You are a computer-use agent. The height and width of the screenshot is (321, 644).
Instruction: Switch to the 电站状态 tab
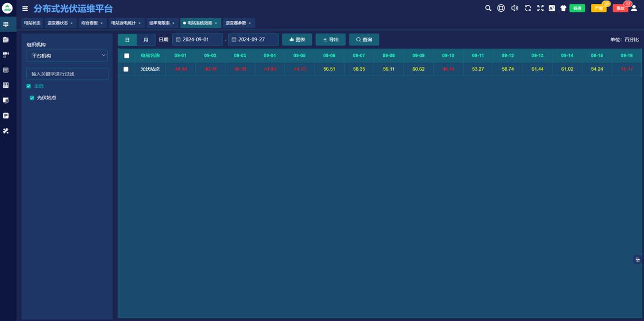pos(32,23)
